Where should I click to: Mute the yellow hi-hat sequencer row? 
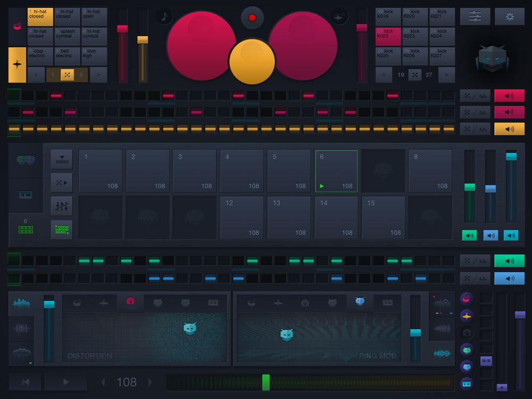click(x=509, y=129)
